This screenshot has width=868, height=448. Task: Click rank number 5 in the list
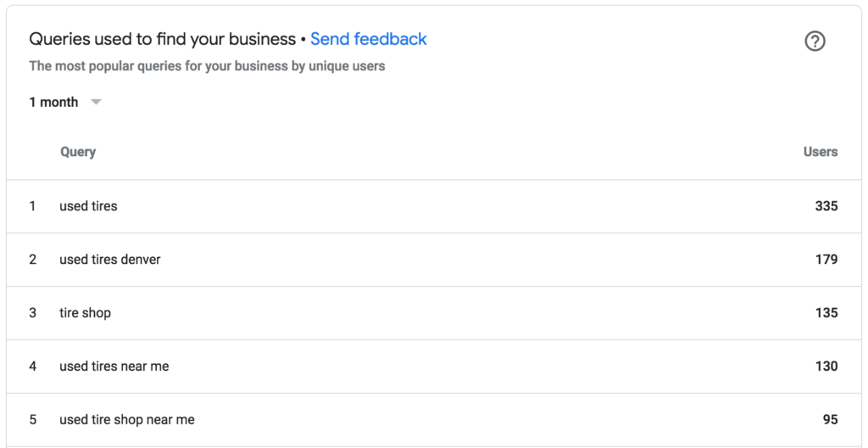pyautogui.click(x=33, y=420)
